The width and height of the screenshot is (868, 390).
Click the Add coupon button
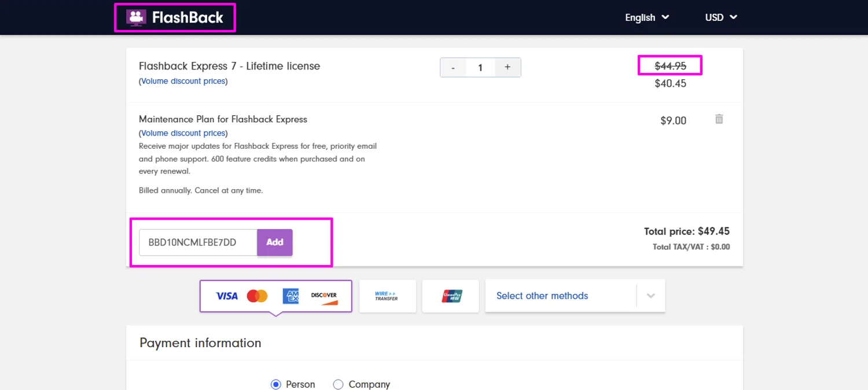coord(275,242)
